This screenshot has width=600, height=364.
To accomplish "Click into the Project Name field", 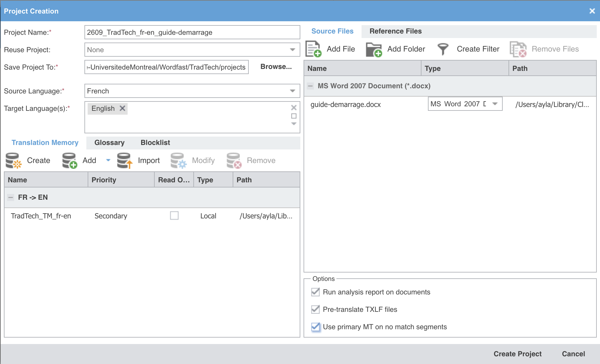I will [192, 32].
